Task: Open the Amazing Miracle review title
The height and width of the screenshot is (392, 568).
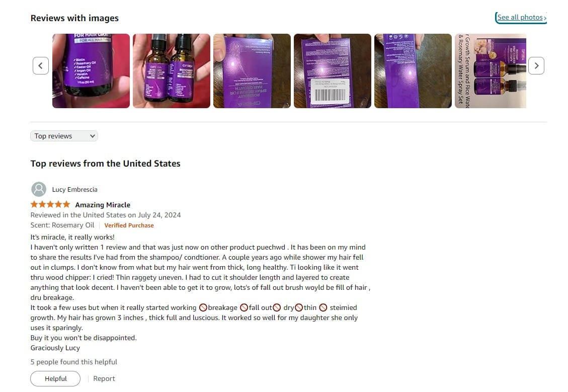Action: click(x=103, y=205)
